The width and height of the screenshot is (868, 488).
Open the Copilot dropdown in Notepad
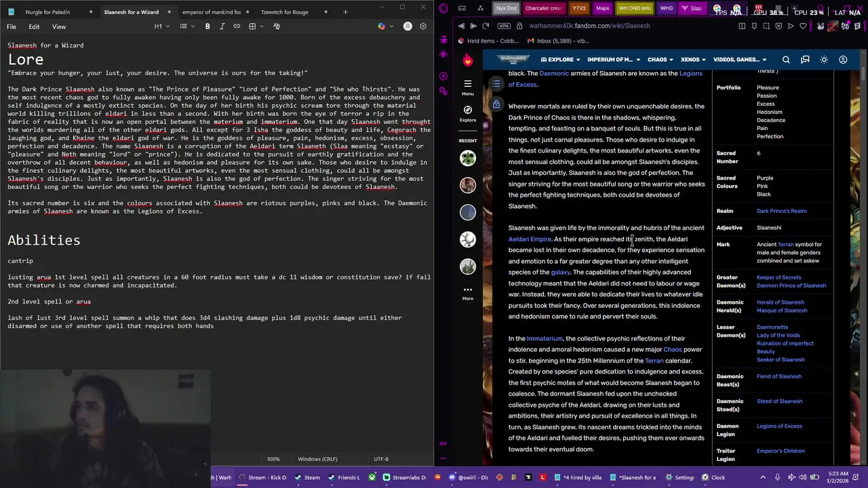[x=384, y=26]
